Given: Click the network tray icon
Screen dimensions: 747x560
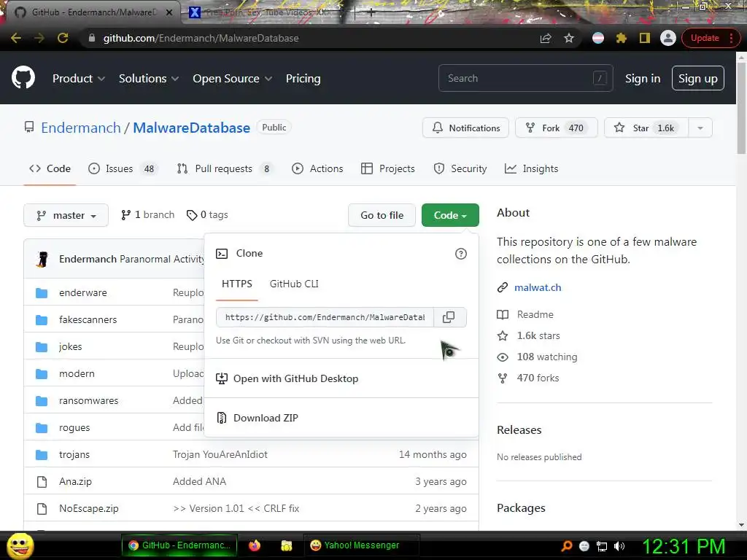Looking at the screenshot, I should click(602, 546).
